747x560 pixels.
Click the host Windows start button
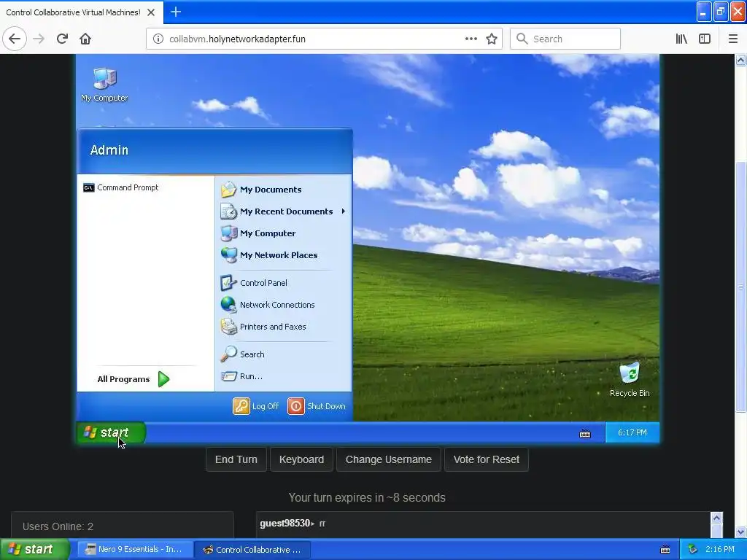pos(34,549)
